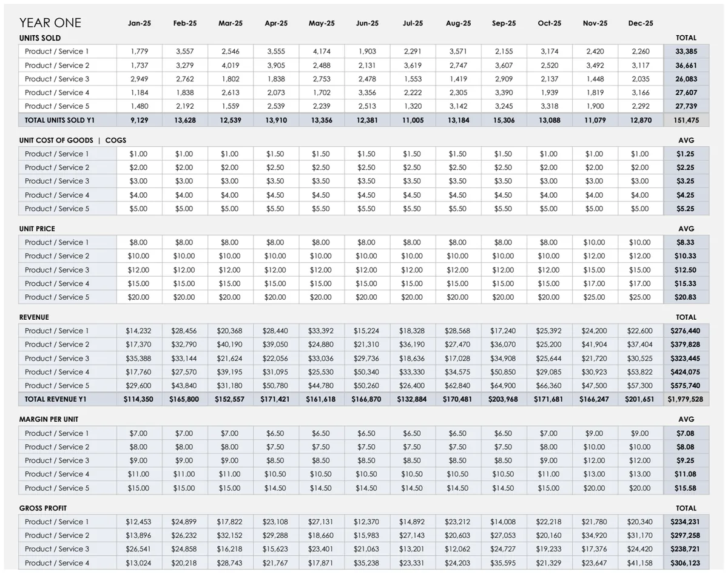
Task: Click the REVENUE section heading
Action: [34, 317]
